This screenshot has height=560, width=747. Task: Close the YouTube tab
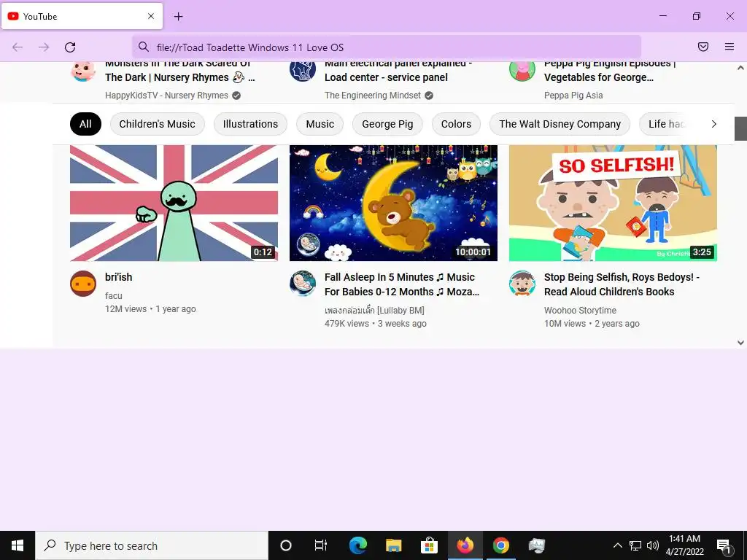(151, 16)
